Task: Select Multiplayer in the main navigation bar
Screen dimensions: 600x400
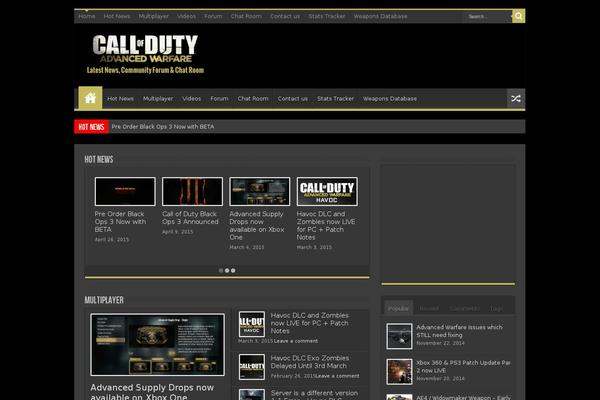Action: tap(158, 99)
